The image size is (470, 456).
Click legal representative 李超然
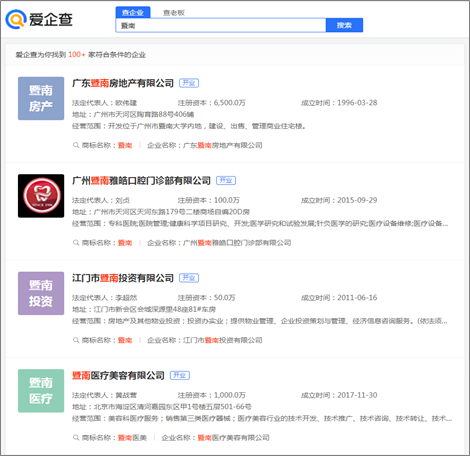click(x=126, y=298)
